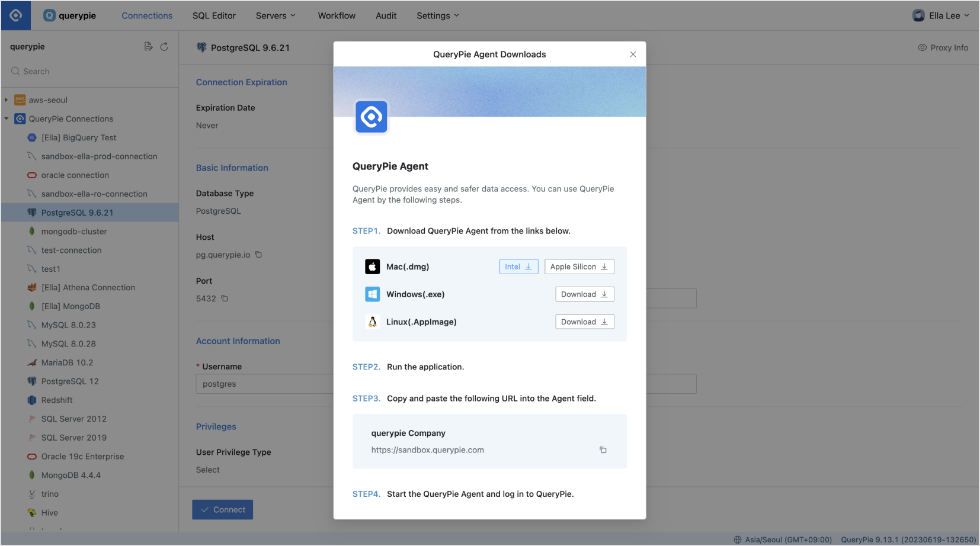Click the connections Search field
Viewport: 980px width, 546px height.
[90, 71]
